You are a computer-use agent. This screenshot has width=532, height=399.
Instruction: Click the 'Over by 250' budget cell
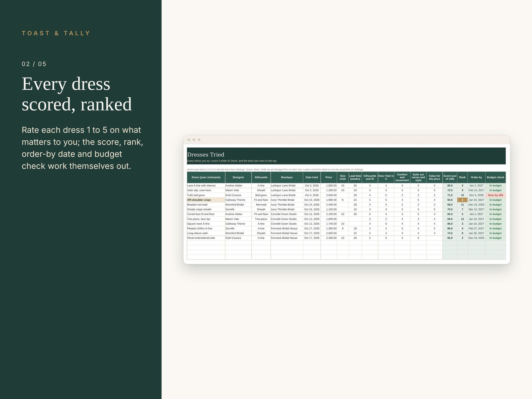pyautogui.click(x=496, y=195)
